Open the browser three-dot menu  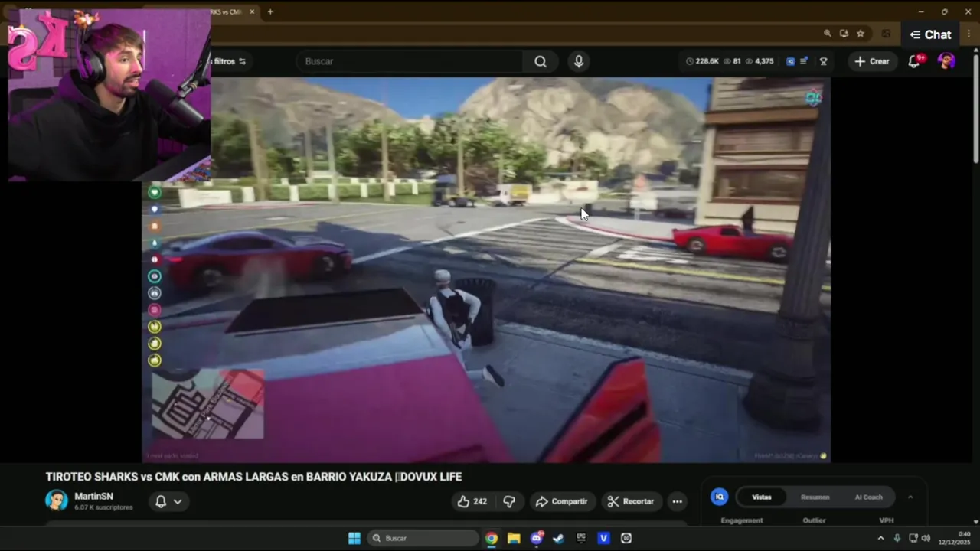point(969,34)
